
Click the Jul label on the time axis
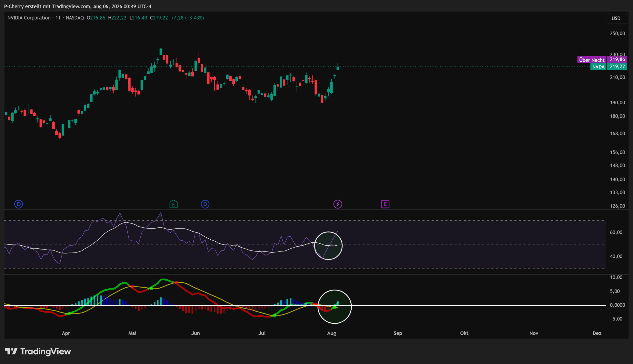point(262,333)
